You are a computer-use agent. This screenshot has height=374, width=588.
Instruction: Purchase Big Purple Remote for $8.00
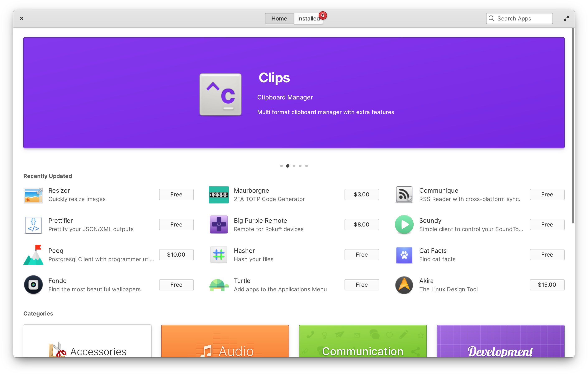point(362,224)
